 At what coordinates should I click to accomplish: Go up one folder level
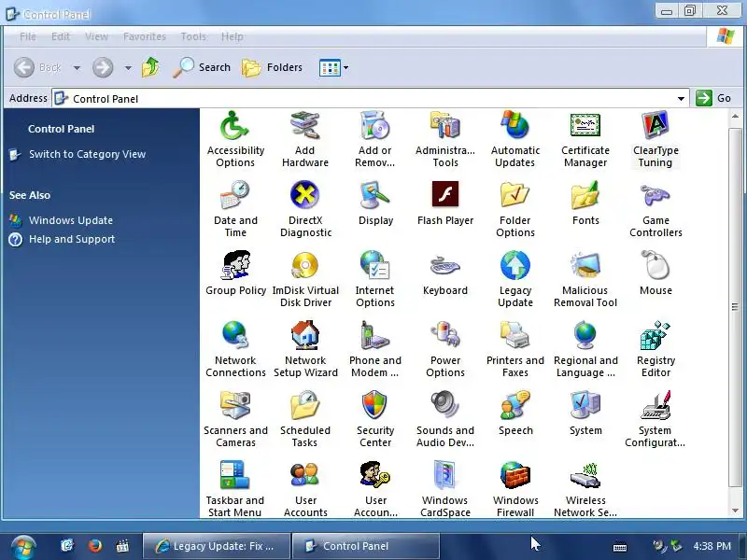coord(150,67)
